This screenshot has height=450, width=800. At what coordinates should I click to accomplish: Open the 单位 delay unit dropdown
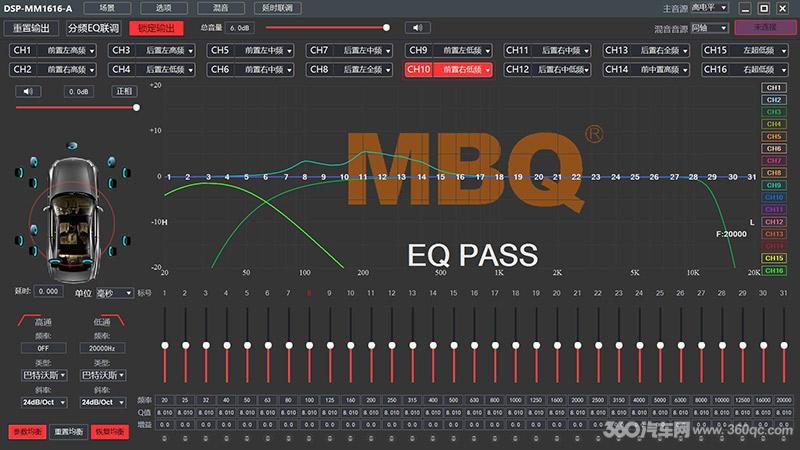tap(115, 293)
